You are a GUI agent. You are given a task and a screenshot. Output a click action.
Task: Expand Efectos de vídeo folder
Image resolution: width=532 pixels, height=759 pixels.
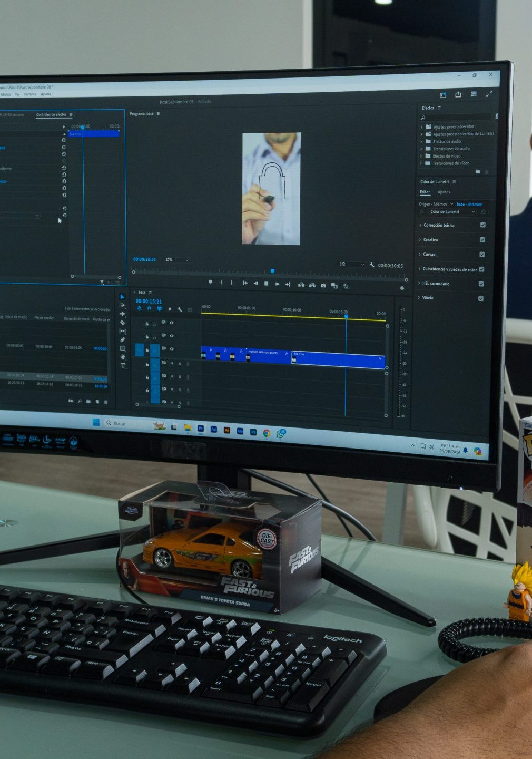tap(421, 156)
